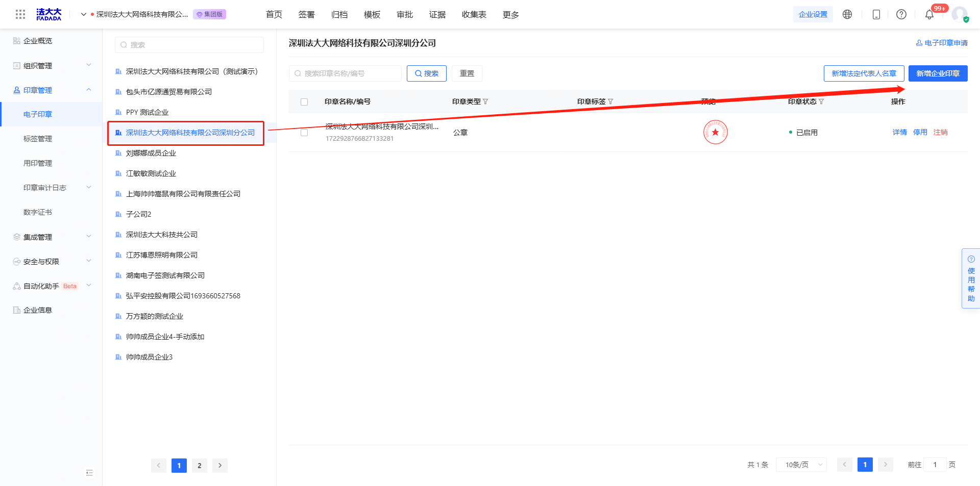The height and width of the screenshot is (486, 980).
Task: Open 签署 in top navigation
Action: coord(307,14)
